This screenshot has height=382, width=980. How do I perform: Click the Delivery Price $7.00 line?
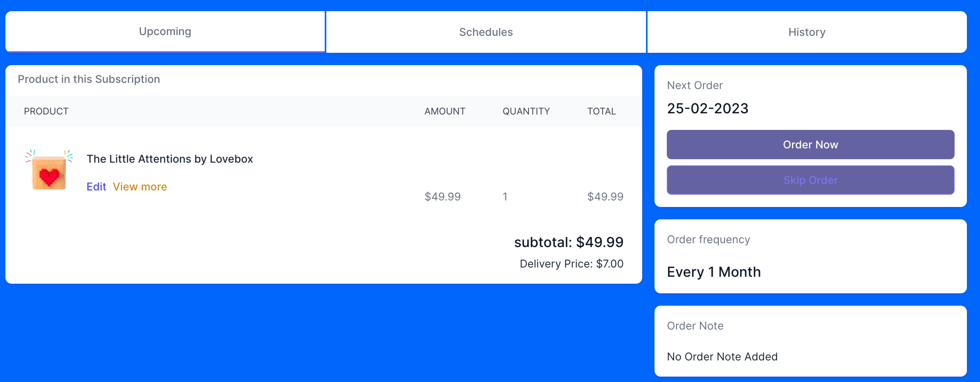[572, 264]
